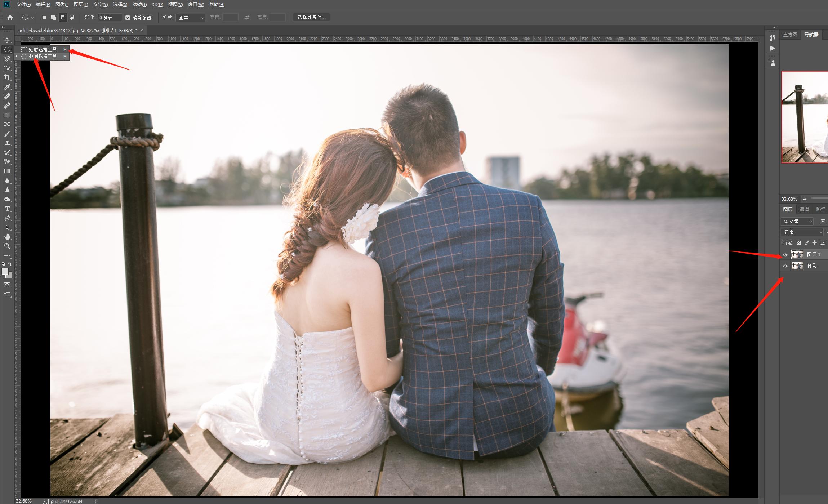Select the Crop tool
This screenshot has height=504, width=828.
point(7,77)
